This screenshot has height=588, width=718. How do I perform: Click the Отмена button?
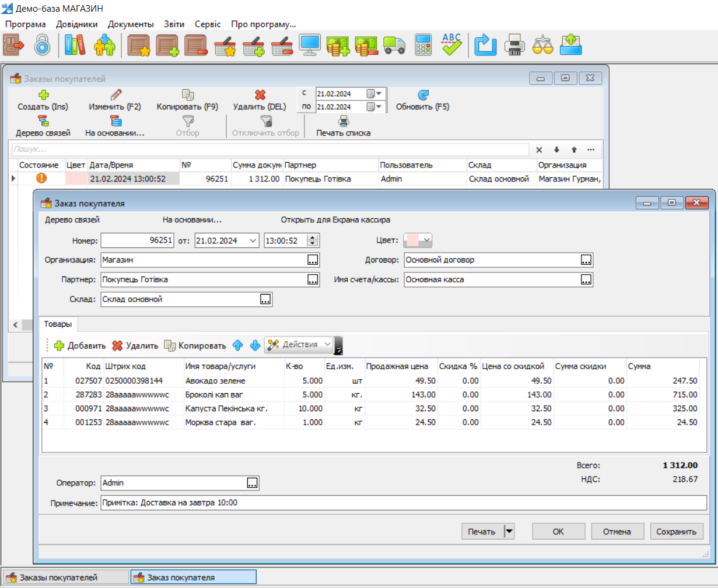tap(618, 531)
